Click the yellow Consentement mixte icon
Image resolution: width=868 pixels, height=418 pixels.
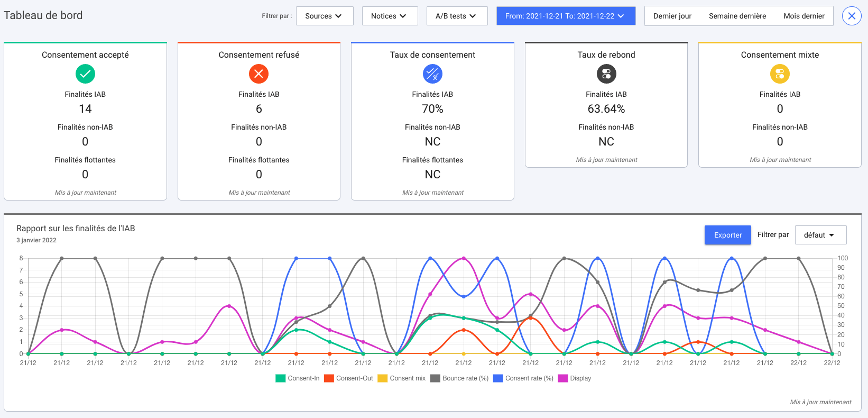click(x=780, y=74)
